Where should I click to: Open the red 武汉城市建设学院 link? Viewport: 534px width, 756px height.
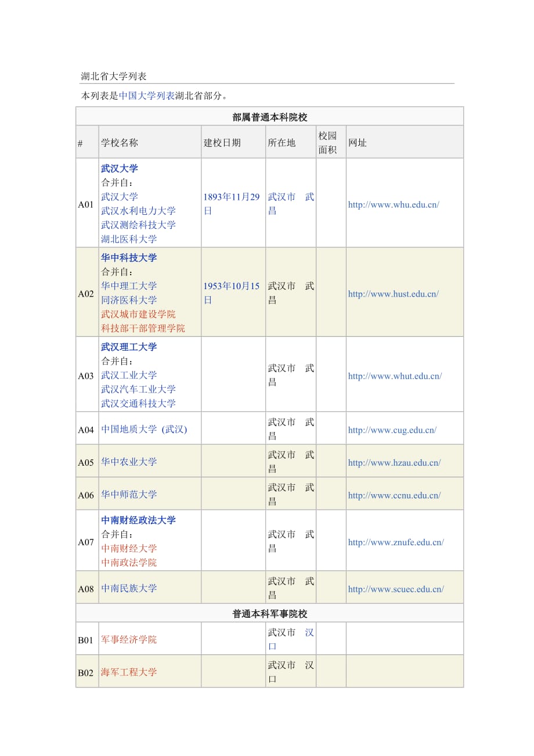pyautogui.click(x=138, y=314)
